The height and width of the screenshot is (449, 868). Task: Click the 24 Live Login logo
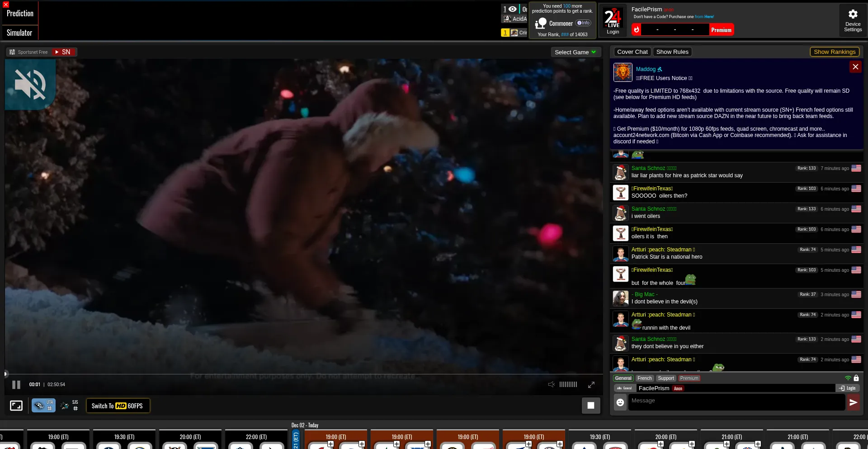tap(613, 21)
